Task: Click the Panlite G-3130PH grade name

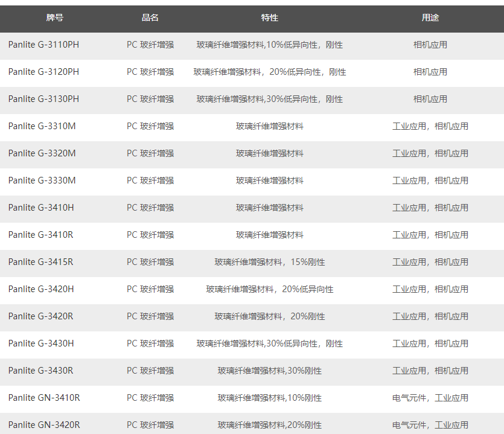Action: point(43,100)
